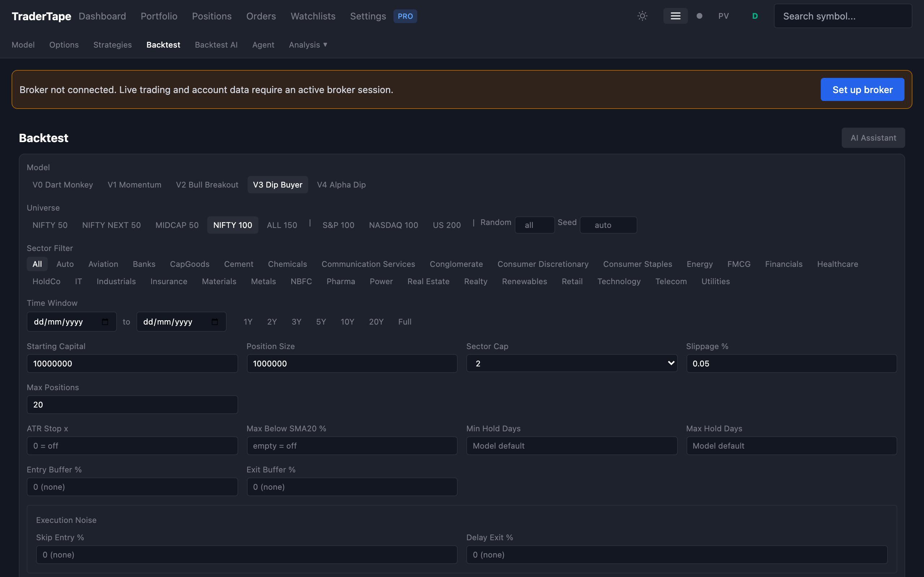Switch universe to NASDAQ 100

pyautogui.click(x=393, y=225)
